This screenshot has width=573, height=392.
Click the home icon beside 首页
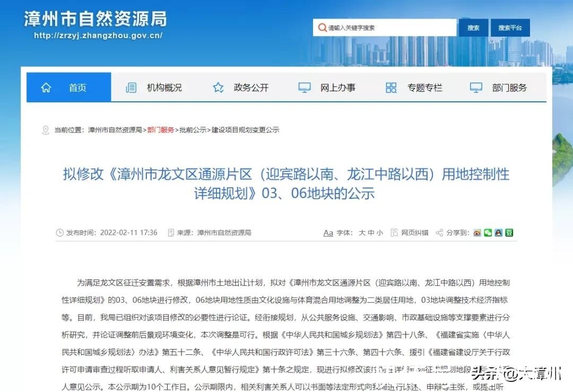46,86
